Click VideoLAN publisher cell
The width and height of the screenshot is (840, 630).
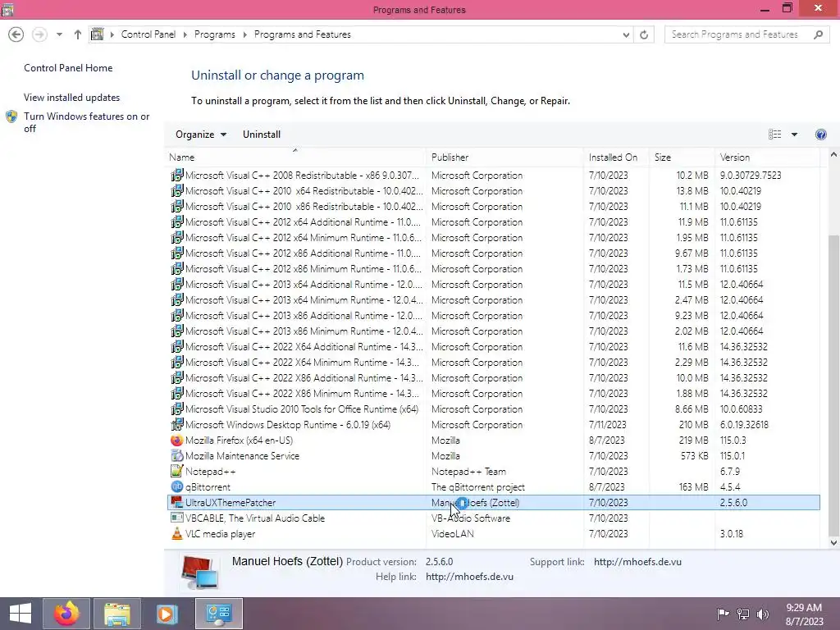tap(453, 533)
